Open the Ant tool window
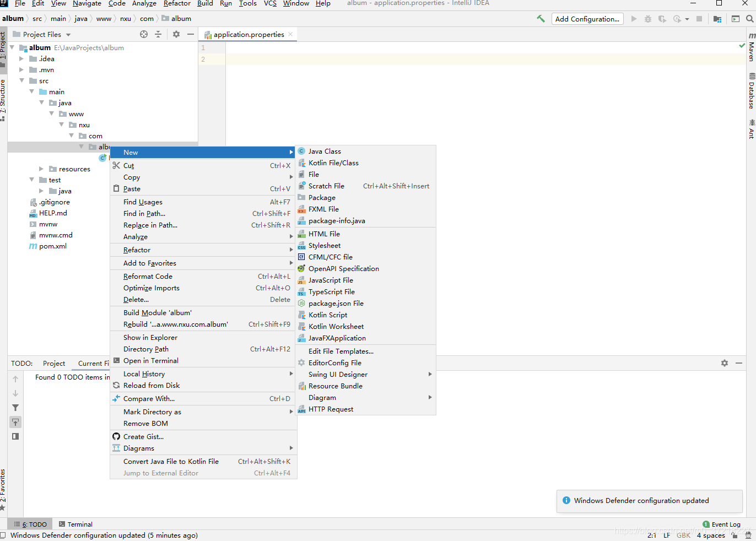The width and height of the screenshot is (756, 541). pos(751,128)
